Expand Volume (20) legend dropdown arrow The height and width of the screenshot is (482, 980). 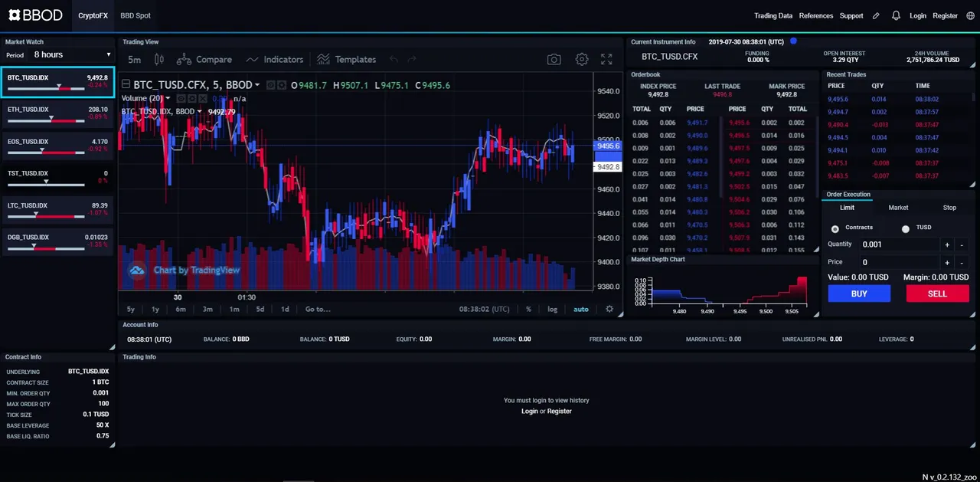168,98
